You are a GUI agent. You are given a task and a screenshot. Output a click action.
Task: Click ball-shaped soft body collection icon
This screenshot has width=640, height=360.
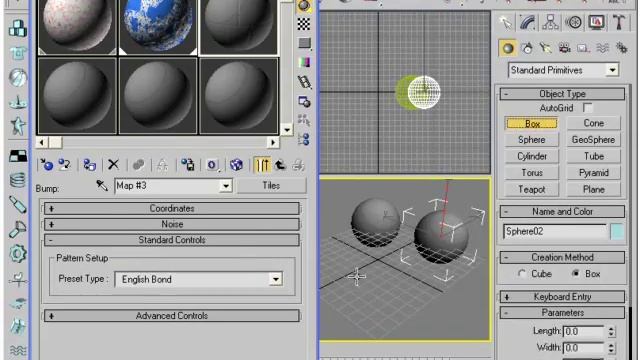tap(18, 78)
